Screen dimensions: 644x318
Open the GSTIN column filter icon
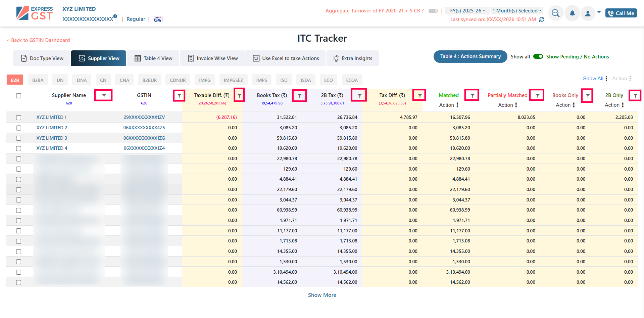179,96
